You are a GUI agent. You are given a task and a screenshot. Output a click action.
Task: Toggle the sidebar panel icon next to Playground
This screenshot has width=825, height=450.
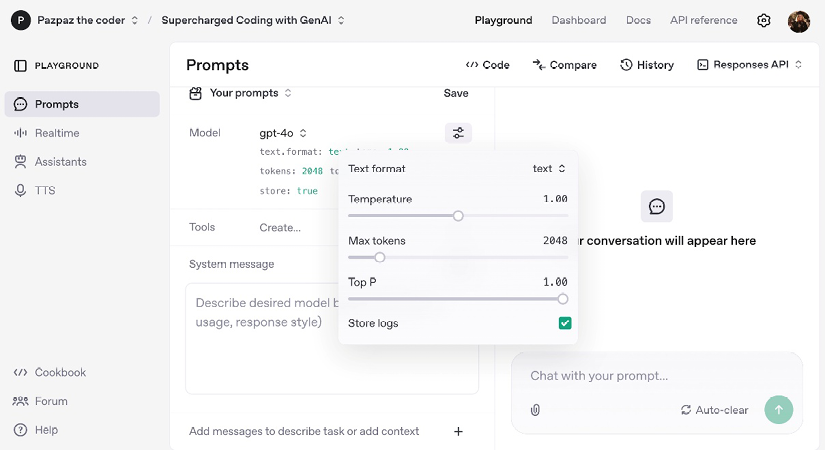pos(20,66)
